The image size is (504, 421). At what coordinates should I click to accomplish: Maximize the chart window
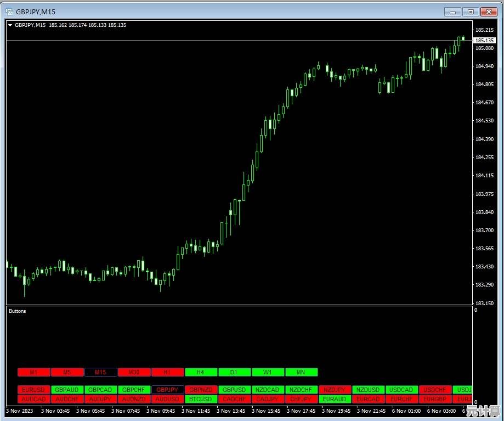point(470,12)
